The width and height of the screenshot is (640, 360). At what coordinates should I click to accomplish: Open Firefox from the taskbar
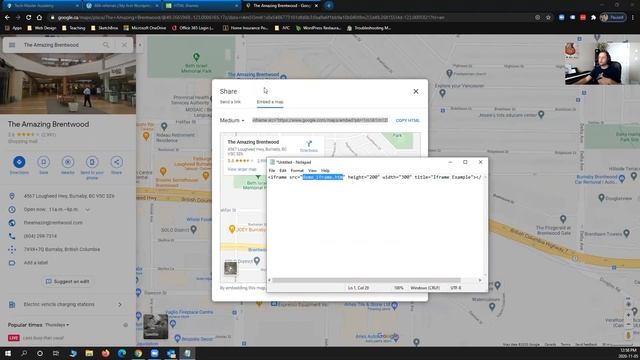coord(105,353)
